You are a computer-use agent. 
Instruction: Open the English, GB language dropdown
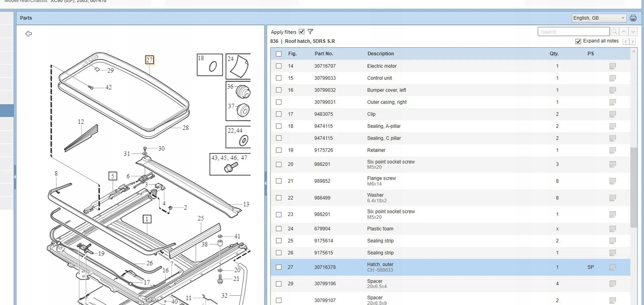(599, 18)
